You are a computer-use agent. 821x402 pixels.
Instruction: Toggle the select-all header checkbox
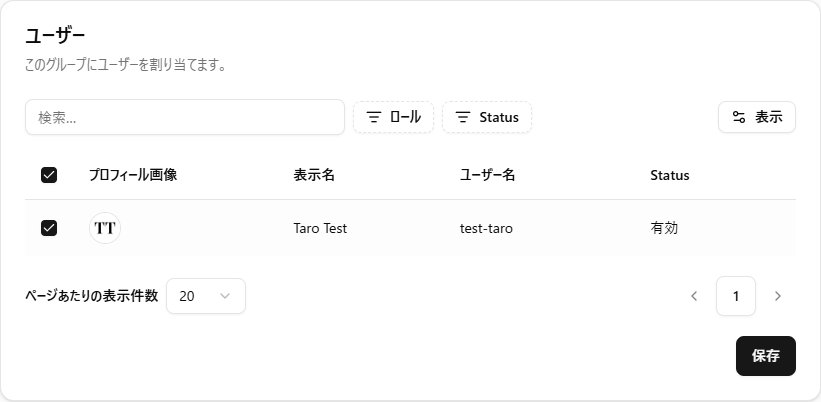49,175
